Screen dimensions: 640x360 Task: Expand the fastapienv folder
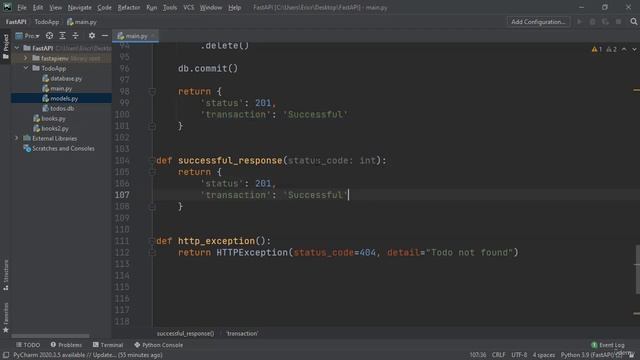point(26,58)
